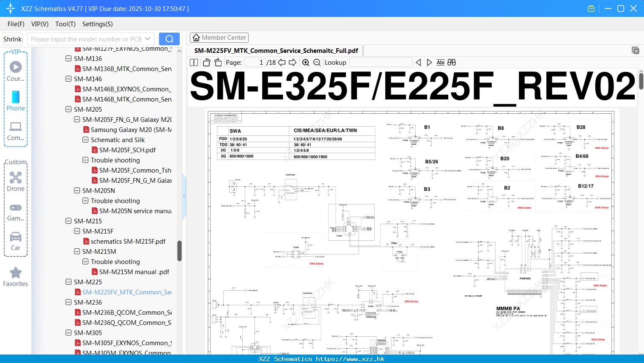Screen dimensions: 644x363
Task: Open the Favorites star icon
Action: pos(16,272)
